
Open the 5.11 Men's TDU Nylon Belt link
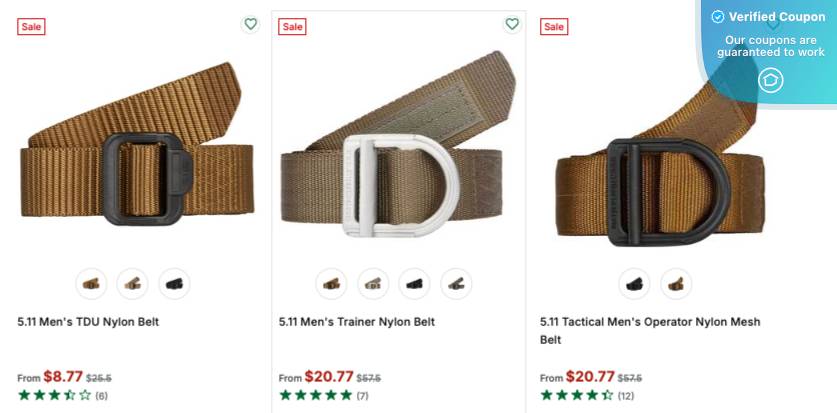88,322
